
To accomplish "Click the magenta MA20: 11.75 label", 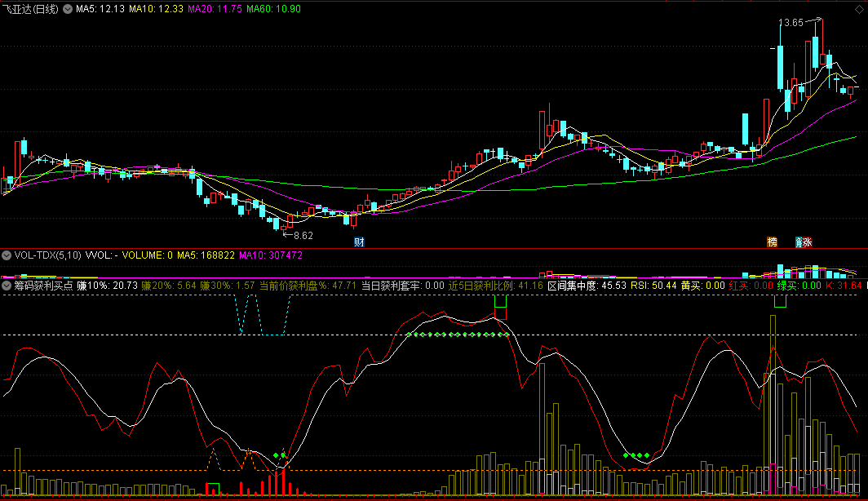I will click(x=215, y=9).
